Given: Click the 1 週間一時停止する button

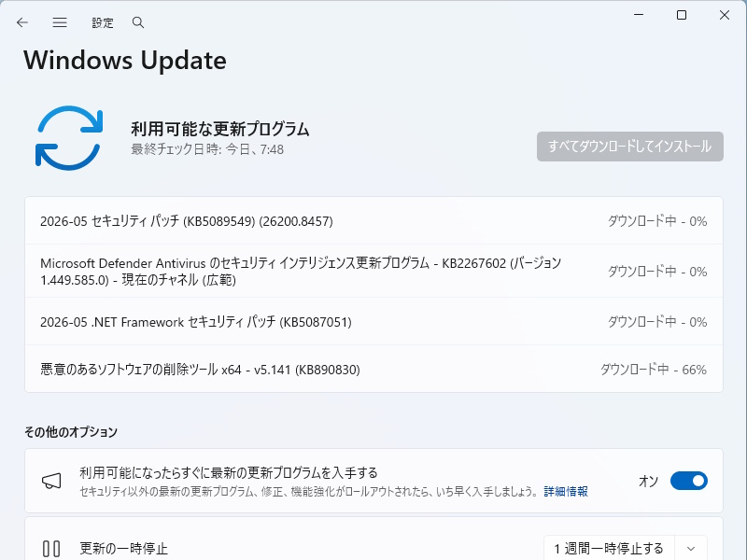Looking at the screenshot, I should (609, 549).
